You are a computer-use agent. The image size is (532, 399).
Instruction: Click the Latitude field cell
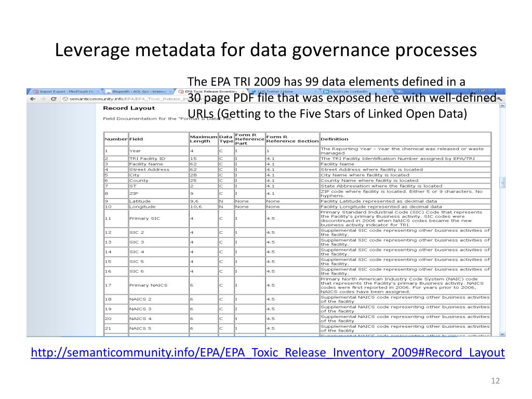click(x=158, y=201)
